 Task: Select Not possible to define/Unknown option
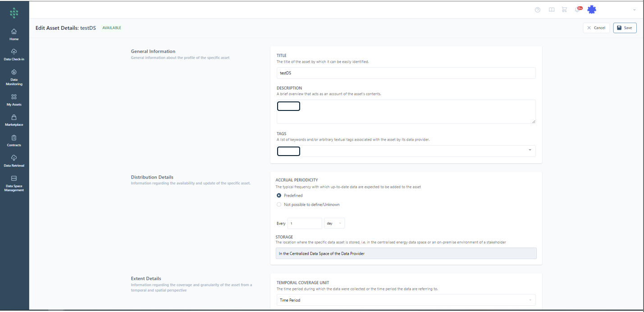279,205
